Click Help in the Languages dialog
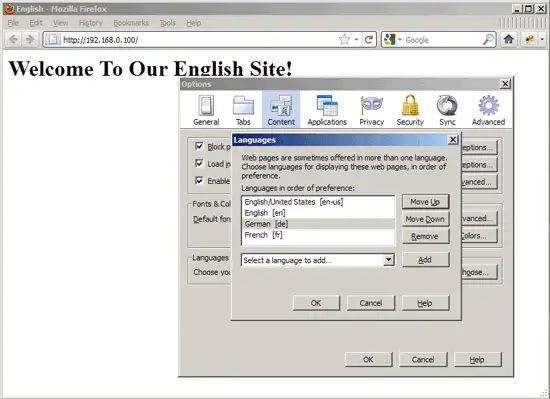Image resolution: width=550 pixels, height=399 pixels. [425, 303]
